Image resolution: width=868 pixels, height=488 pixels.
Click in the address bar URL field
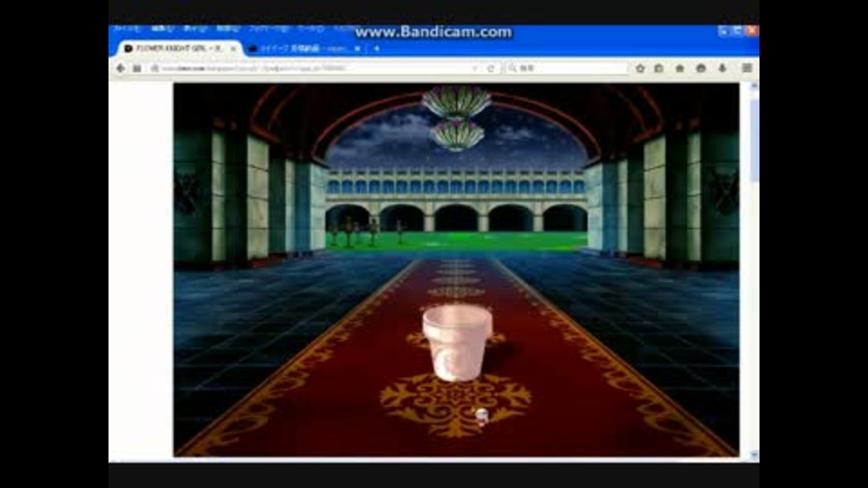(x=316, y=68)
